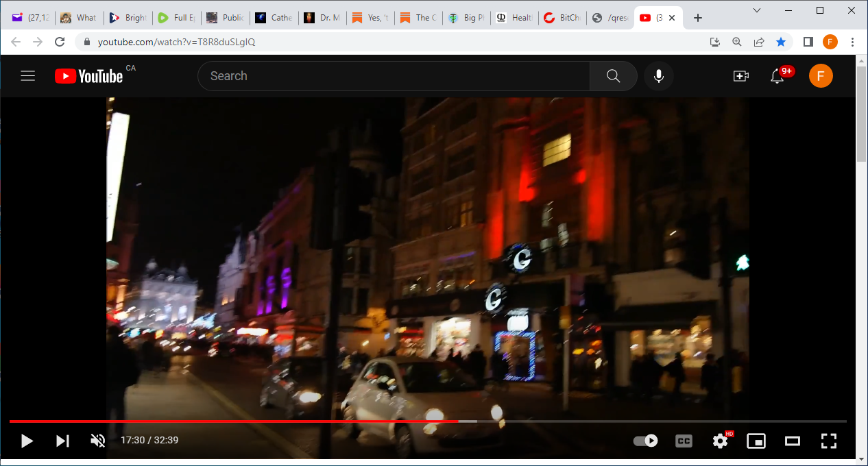
Task: Switch to the (27,12 mail tab
Action: pos(30,18)
